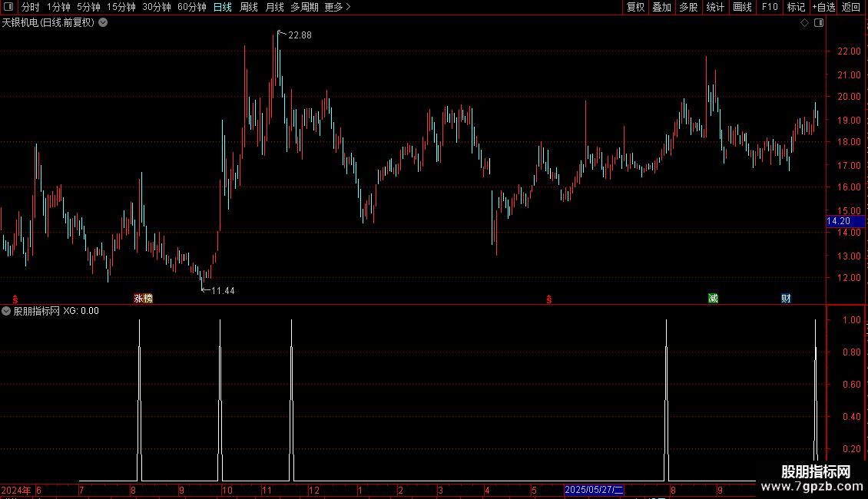Select the 1分钟 period tab
Viewport: 868px width, 499px height.
click(x=58, y=7)
